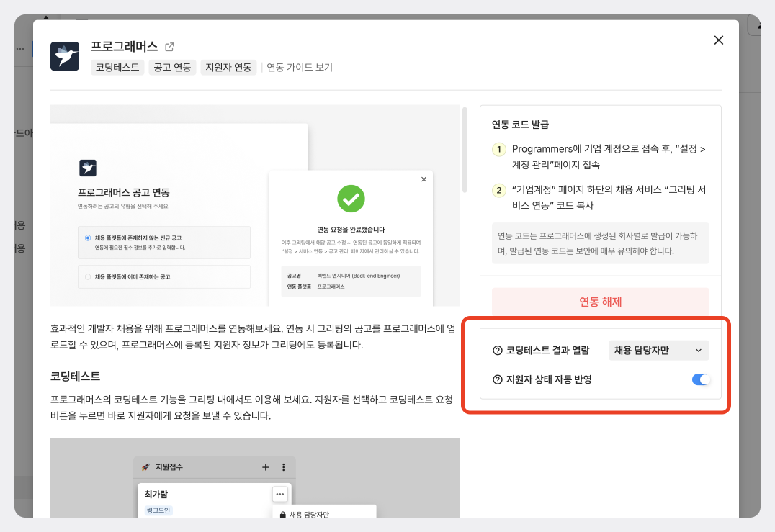
Task: Open the 연동 가이드 보기 link
Action: pyautogui.click(x=300, y=67)
